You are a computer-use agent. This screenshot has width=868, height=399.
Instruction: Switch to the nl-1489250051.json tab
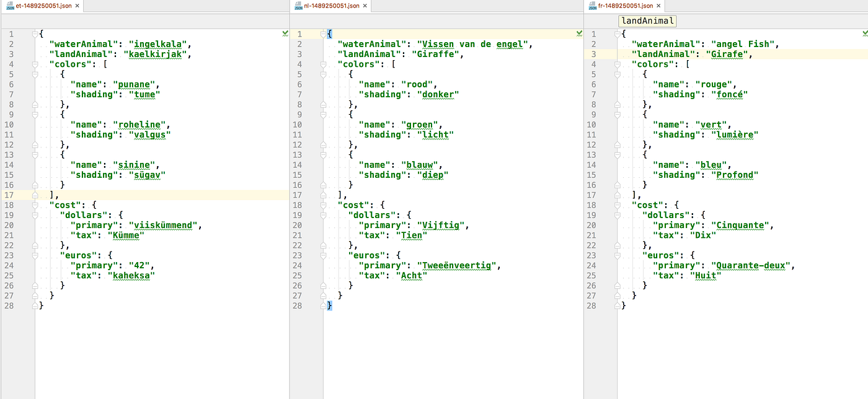(330, 6)
